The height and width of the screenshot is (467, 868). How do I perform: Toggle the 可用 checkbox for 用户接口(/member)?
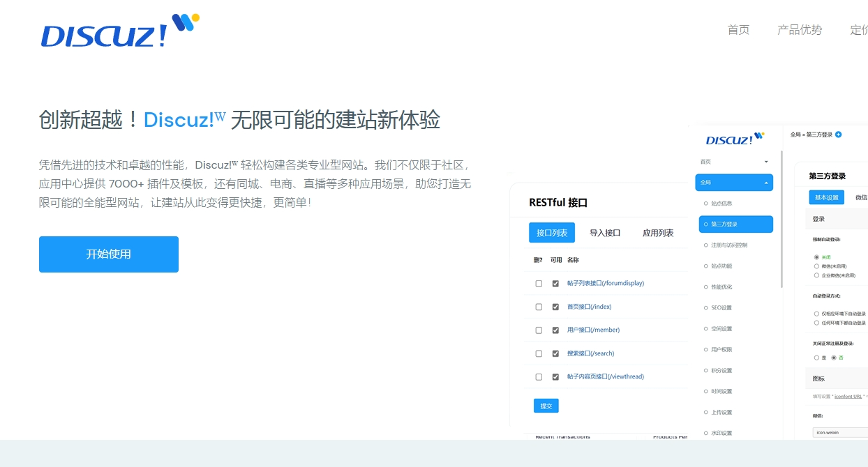pos(555,330)
